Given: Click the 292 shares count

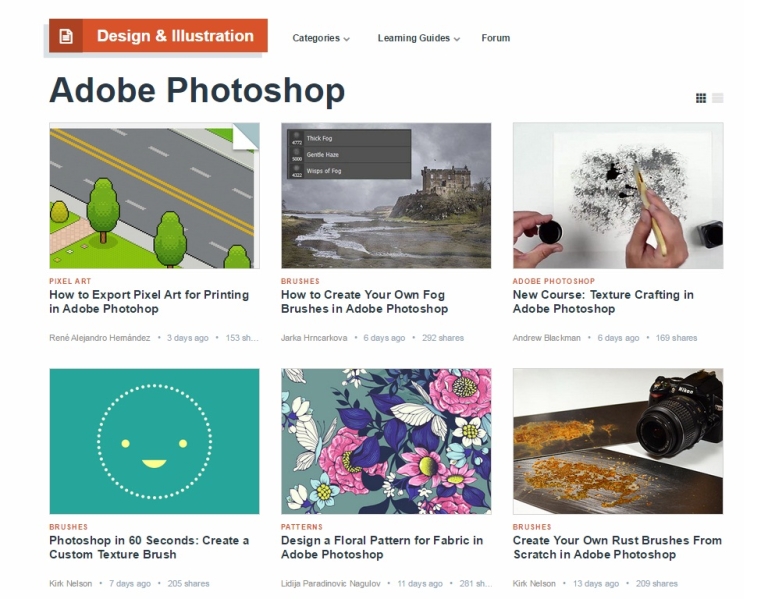Looking at the screenshot, I should (x=443, y=338).
